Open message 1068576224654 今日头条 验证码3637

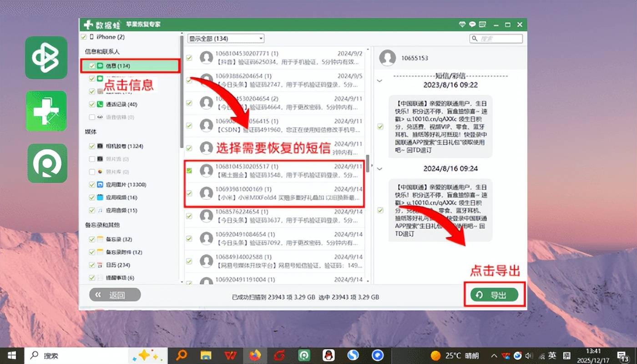[x=275, y=216]
